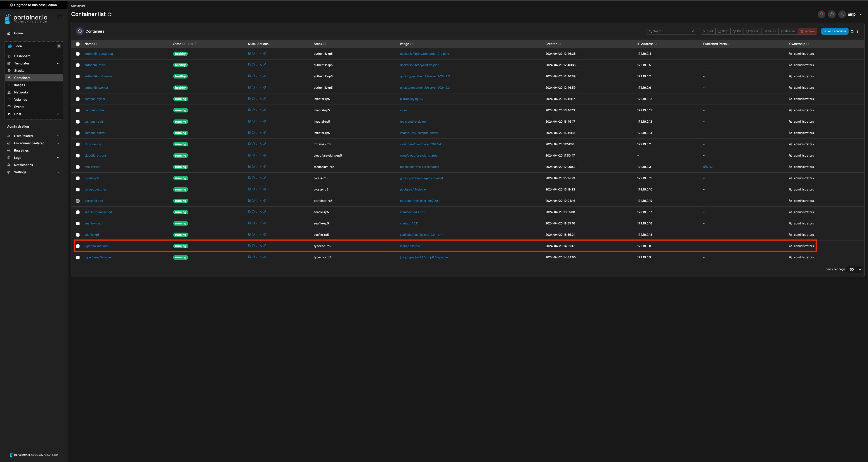The width and height of the screenshot is (868, 462).
Task: Open the campus-server container link
Action: click(x=95, y=133)
